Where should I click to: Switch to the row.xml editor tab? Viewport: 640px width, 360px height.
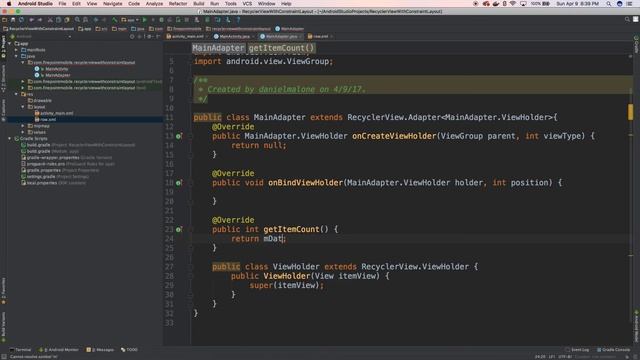[x=320, y=37]
